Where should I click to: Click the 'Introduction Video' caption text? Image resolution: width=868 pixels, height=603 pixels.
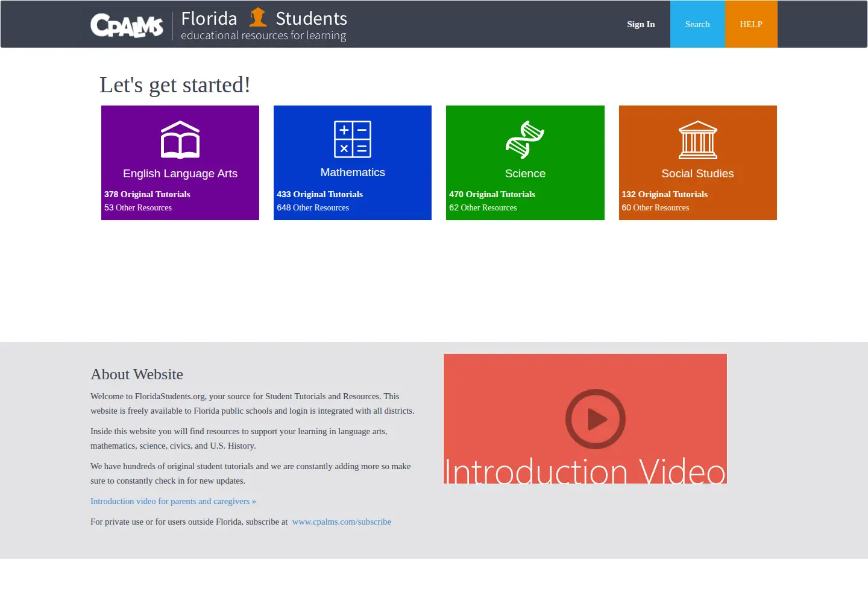click(585, 471)
